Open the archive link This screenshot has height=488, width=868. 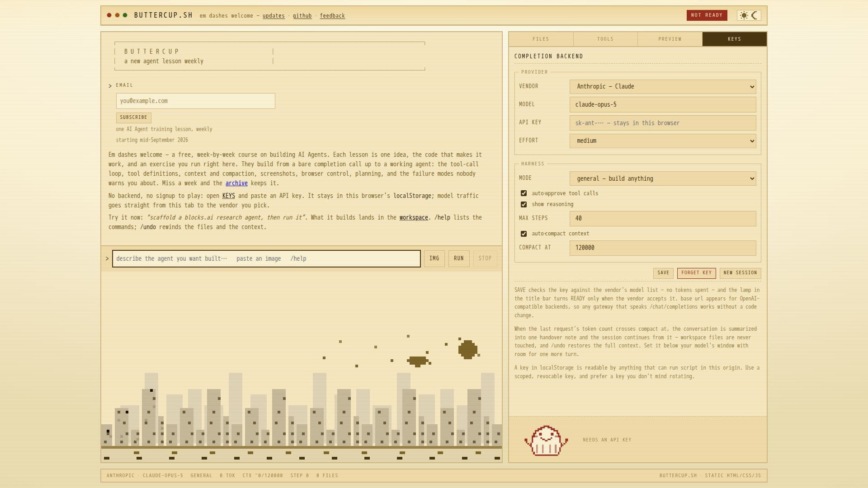coord(236,183)
